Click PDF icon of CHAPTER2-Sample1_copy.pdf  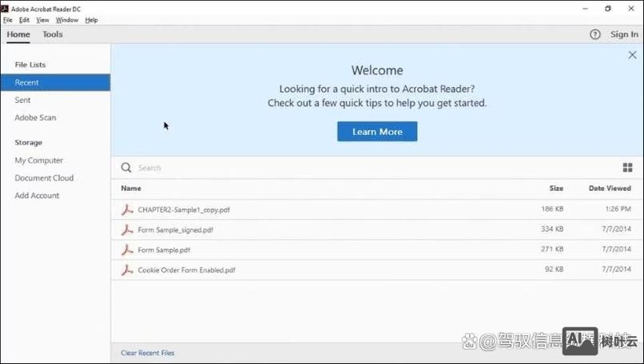coord(126,210)
